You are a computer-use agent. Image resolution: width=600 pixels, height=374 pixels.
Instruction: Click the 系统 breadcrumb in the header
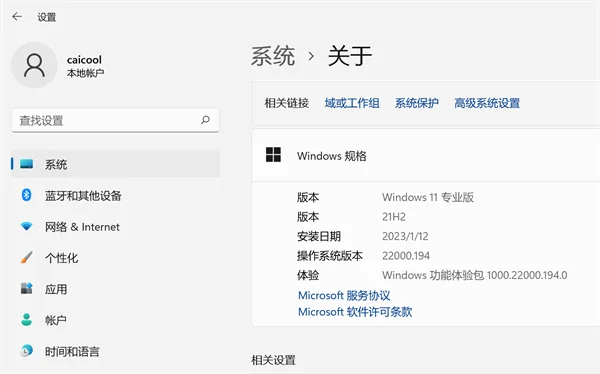[273, 56]
